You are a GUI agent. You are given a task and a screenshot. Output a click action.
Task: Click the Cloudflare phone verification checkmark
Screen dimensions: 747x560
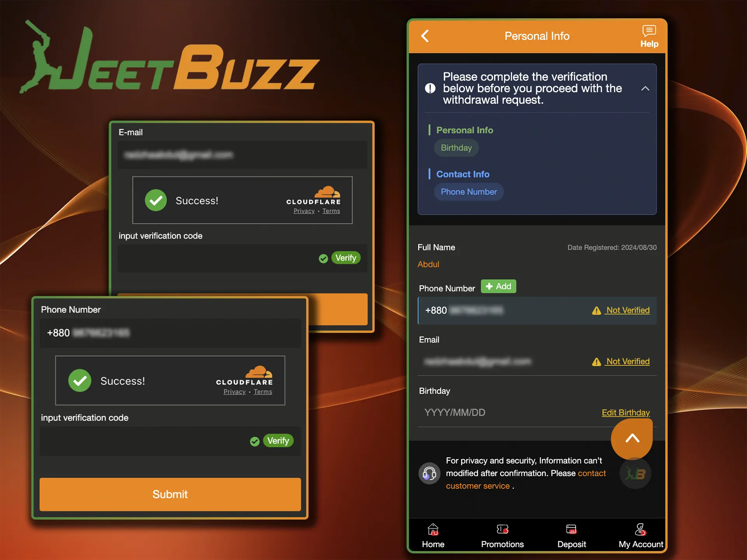click(79, 381)
